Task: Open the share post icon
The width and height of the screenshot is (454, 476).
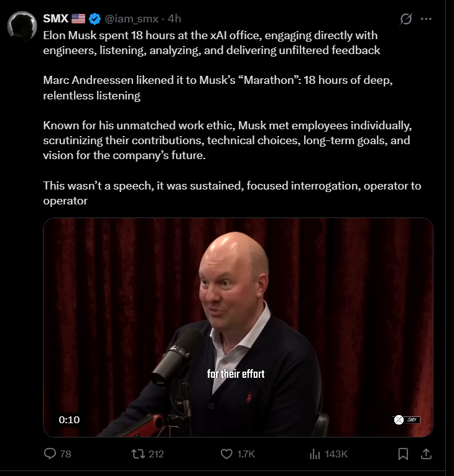Action: (x=426, y=454)
